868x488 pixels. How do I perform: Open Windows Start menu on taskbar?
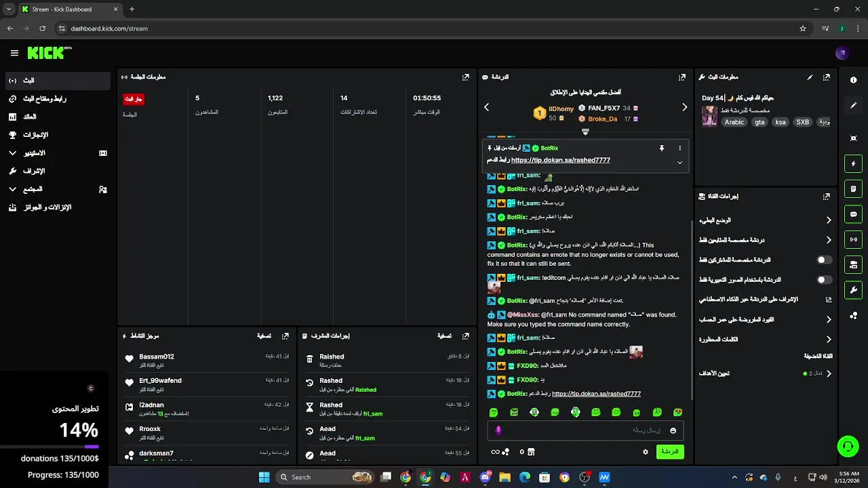coord(264,477)
